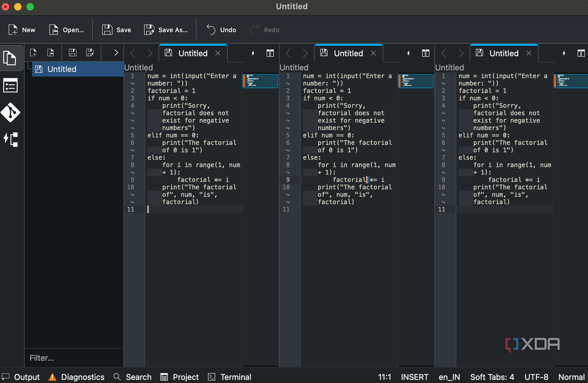Open UTF-8 encoding selector
Screen dimensions: 588x383
pos(536,377)
